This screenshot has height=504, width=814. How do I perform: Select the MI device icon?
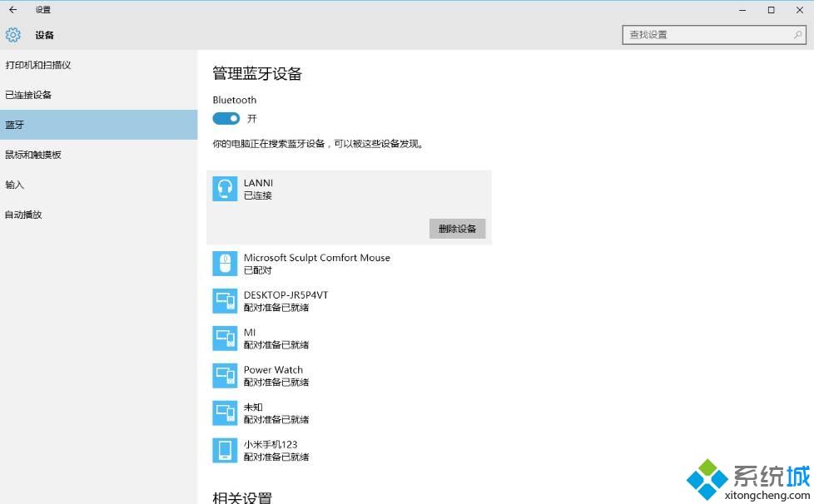225,338
